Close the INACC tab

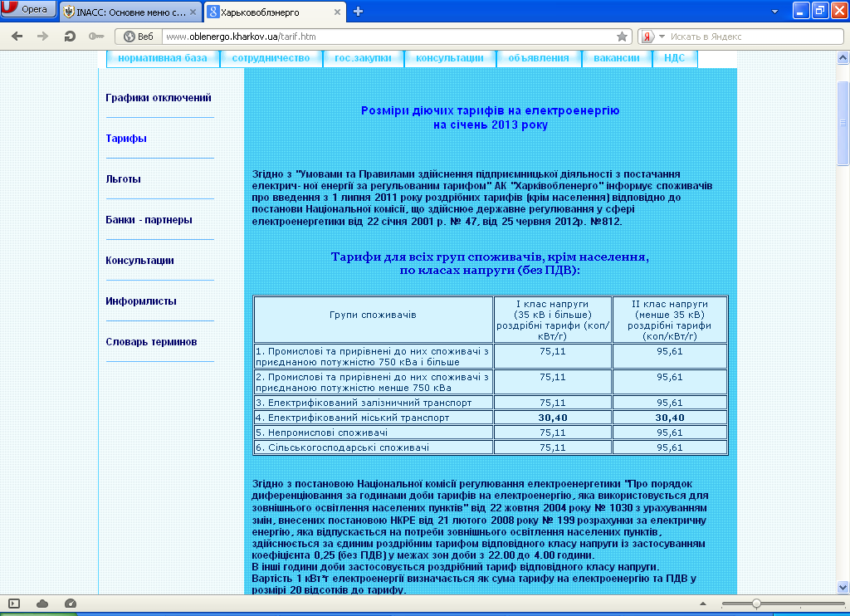[x=193, y=12]
